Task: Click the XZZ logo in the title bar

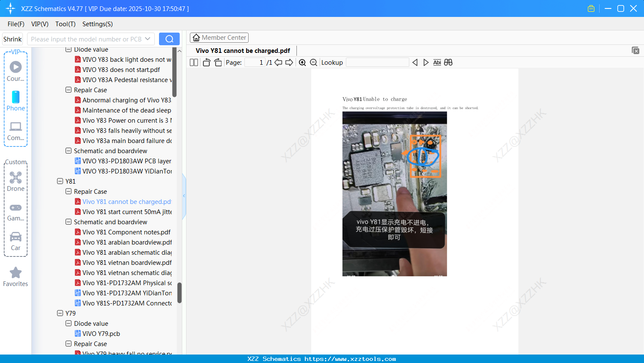Action: point(11,8)
